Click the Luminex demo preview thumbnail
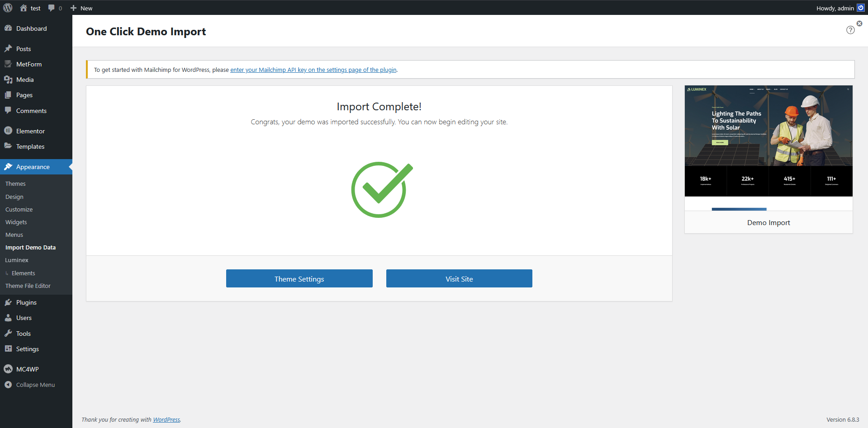The width and height of the screenshot is (868, 428). [x=768, y=141]
